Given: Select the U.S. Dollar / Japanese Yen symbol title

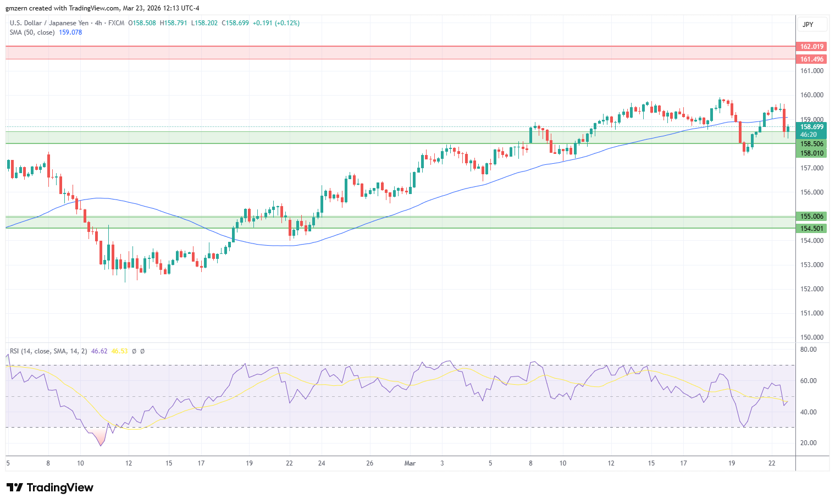Looking at the screenshot, I should (x=49, y=23).
